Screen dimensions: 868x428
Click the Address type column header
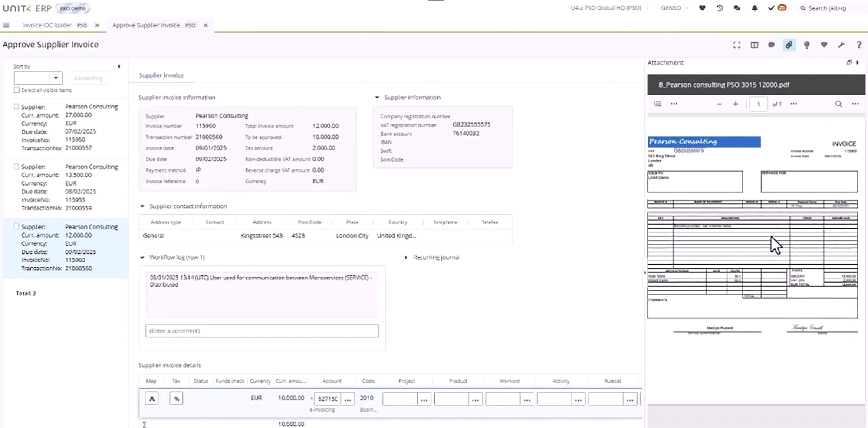166,222
